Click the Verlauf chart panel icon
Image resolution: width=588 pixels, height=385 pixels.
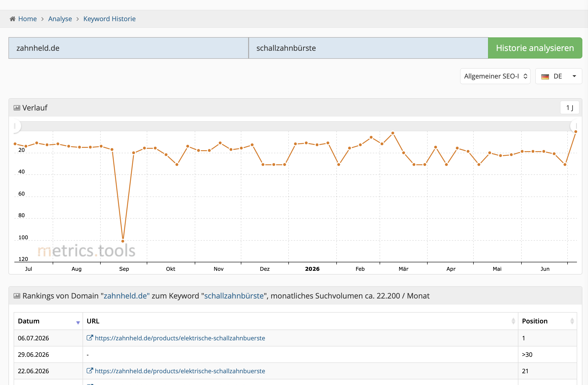click(x=17, y=108)
